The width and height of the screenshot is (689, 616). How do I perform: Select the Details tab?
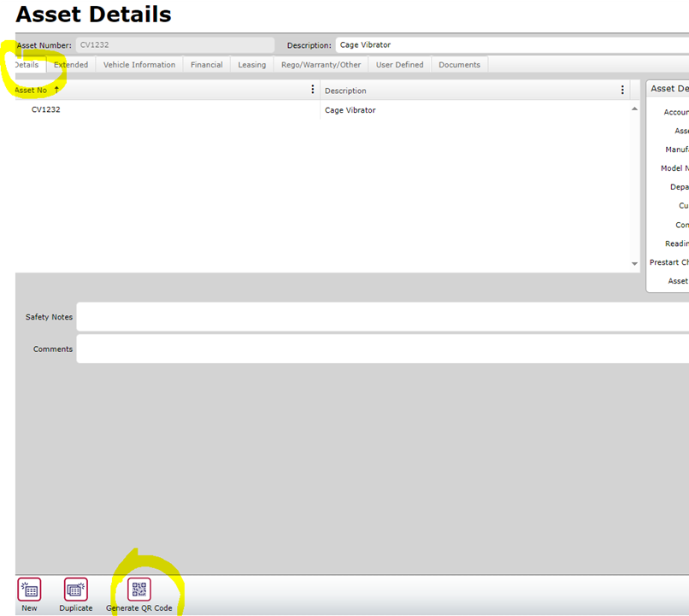26,65
